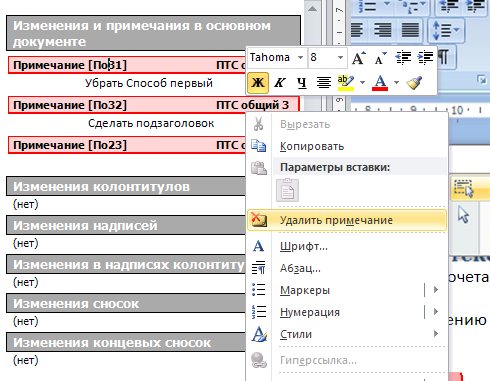Grow font size with large A icon
This screenshot has height=381, width=490.
point(358,58)
